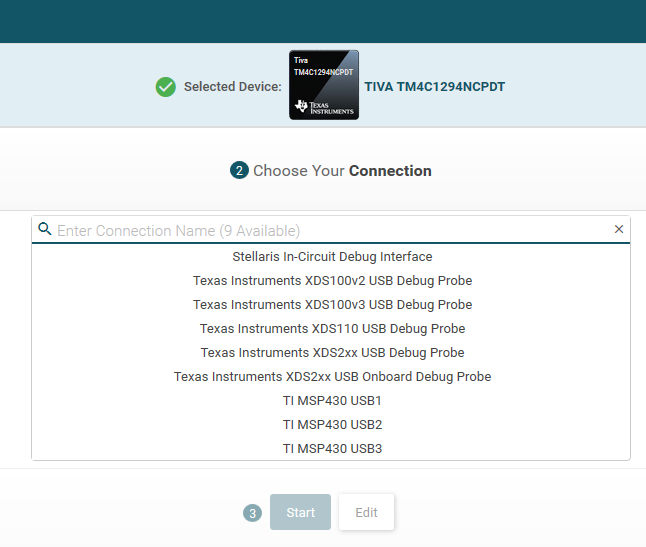The image size is (646, 547).
Task: Click the green selected-device checkmark icon
Action: [x=166, y=87]
